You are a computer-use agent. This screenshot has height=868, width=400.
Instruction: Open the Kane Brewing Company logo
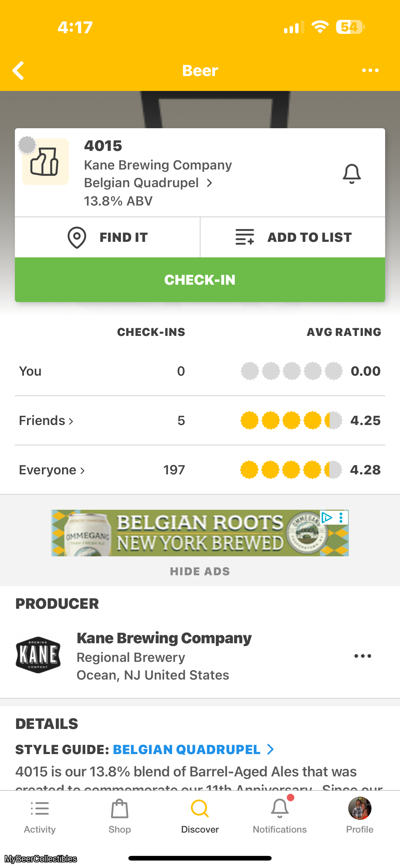(38, 655)
